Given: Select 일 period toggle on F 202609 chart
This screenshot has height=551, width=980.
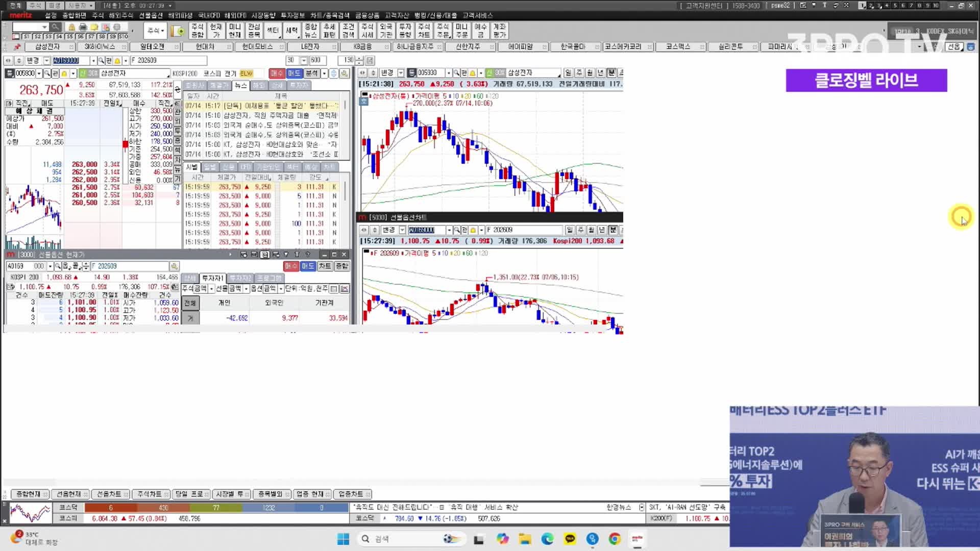Looking at the screenshot, I should pyautogui.click(x=570, y=230).
